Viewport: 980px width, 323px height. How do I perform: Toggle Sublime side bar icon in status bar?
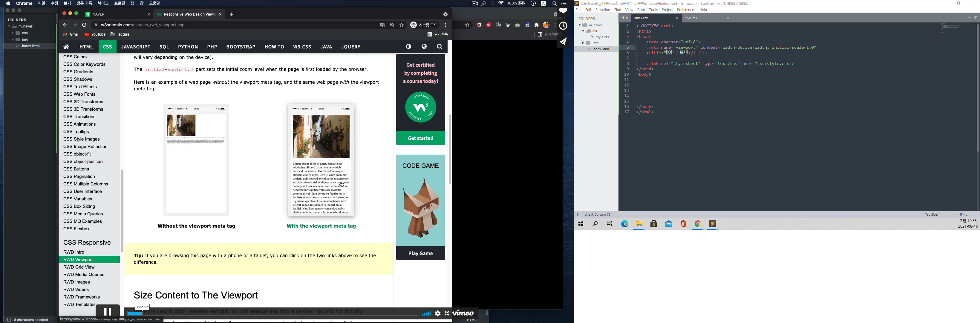point(579,214)
